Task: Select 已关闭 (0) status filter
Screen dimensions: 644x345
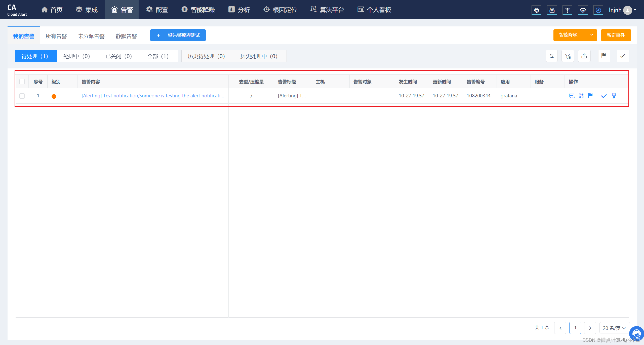Action: click(x=120, y=56)
